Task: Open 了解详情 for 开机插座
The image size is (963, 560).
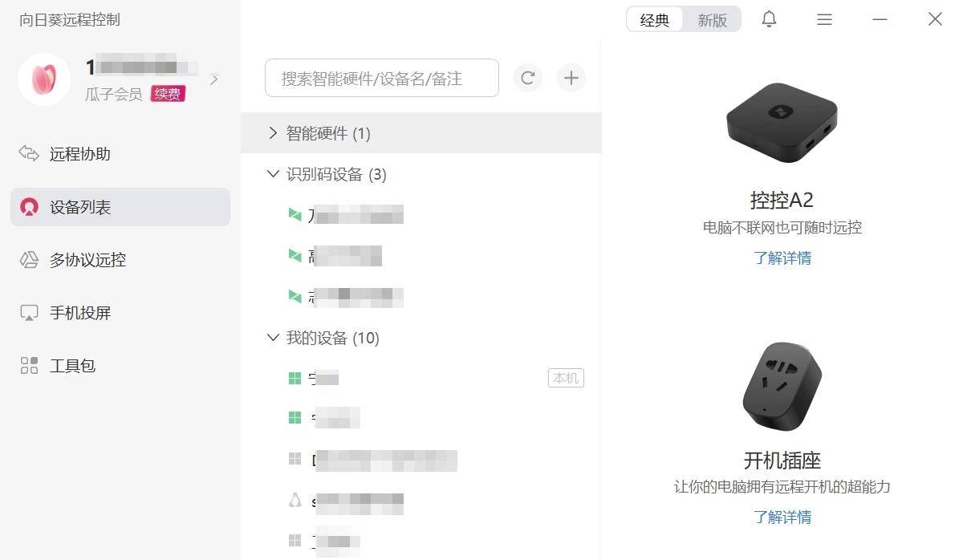Action: [782, 517]
